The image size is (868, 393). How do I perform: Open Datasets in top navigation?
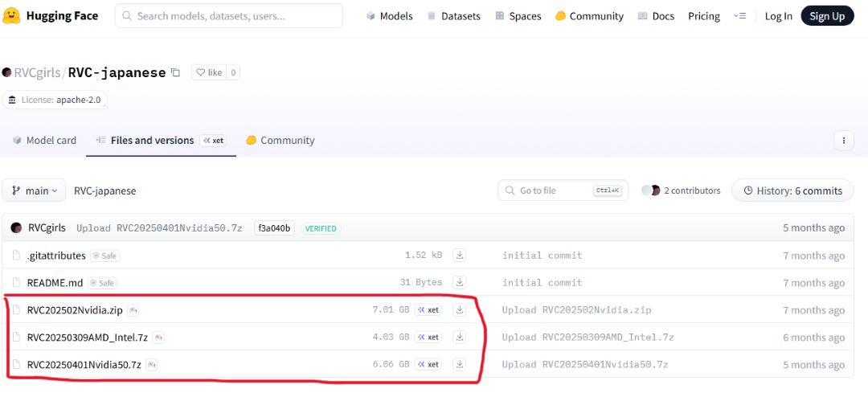pos(453,16)
